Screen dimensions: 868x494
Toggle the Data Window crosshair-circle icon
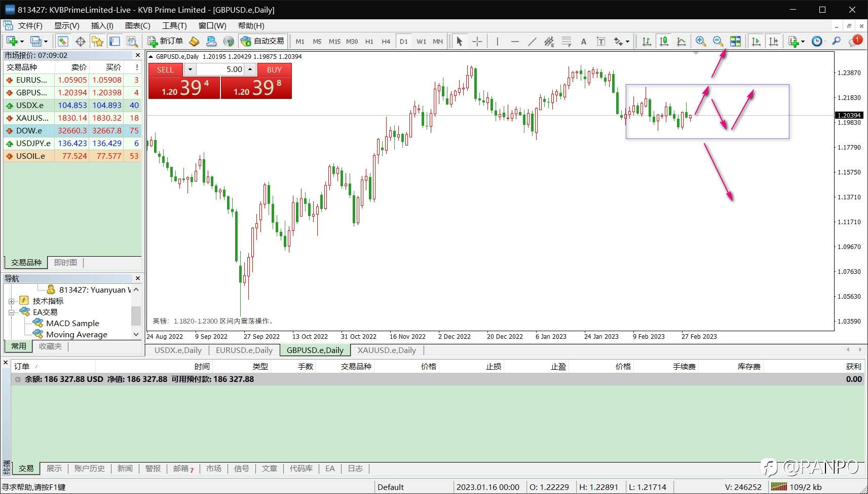(x=80, y=41)
